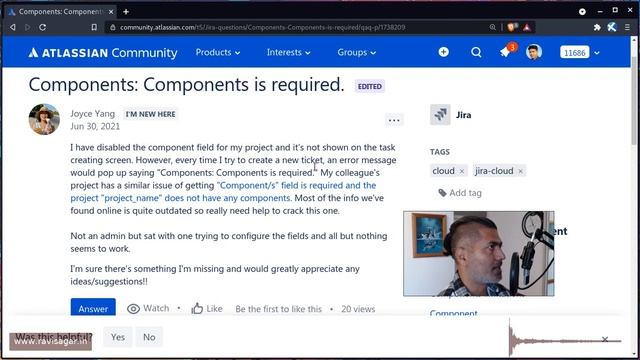640x360 pixels.
Task: Click the Components browser tab title
Action: (60, 12)
